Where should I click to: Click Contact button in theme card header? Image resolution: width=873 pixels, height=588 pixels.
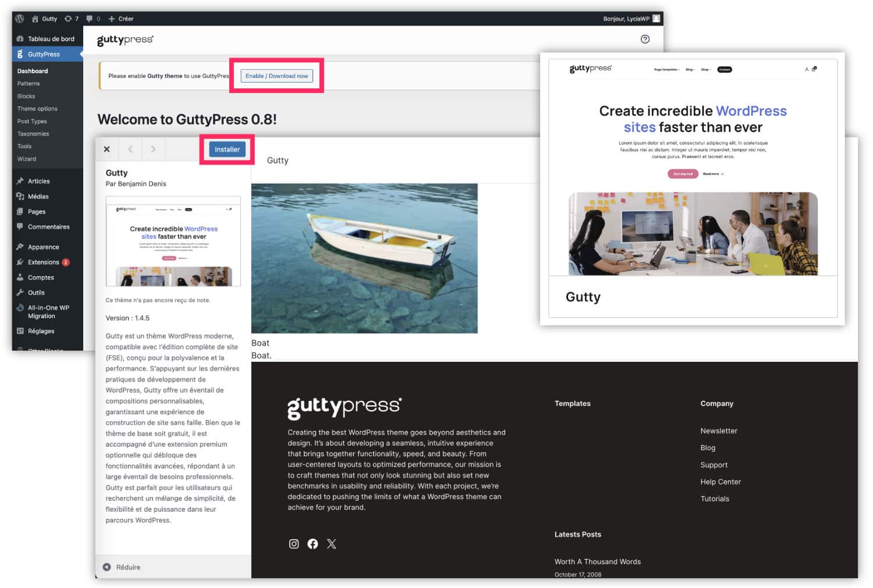coord(725,69)
